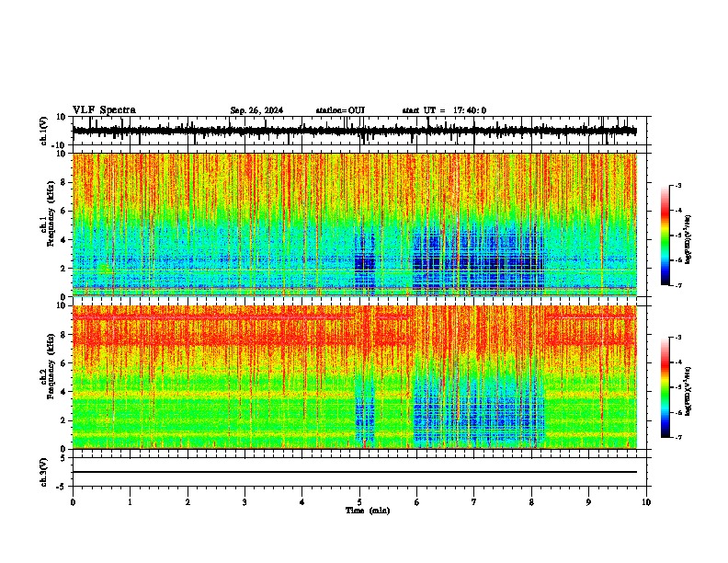Click the "-3" label atop ch.1 colorbar
This screenshot has height=563, width=728.
tap(677, 185)
